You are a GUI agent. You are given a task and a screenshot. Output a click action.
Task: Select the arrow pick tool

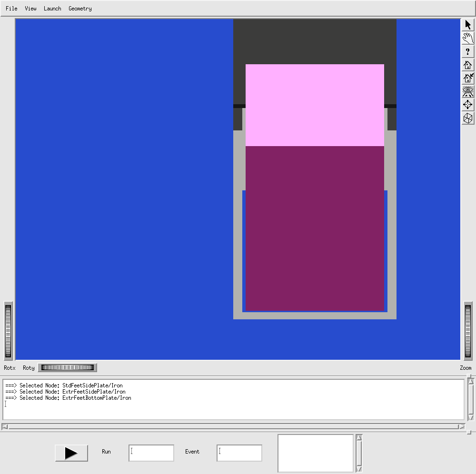(x=468, y=25)
